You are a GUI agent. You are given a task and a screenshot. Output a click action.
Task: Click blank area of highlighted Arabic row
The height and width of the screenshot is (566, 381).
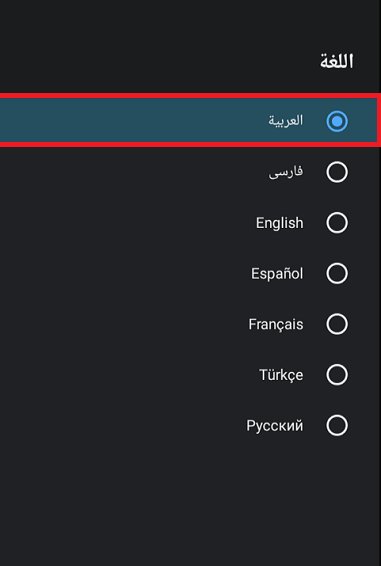[x=126, y=121]
